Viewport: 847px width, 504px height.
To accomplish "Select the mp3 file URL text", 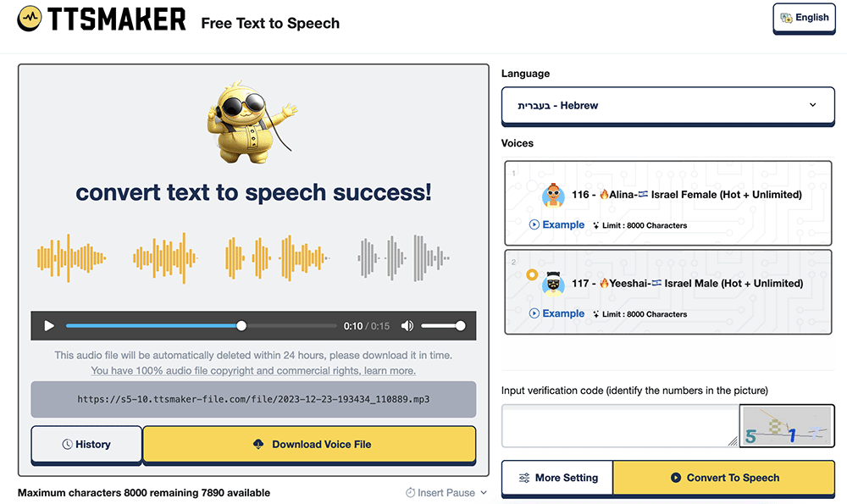I will [253, 399].
